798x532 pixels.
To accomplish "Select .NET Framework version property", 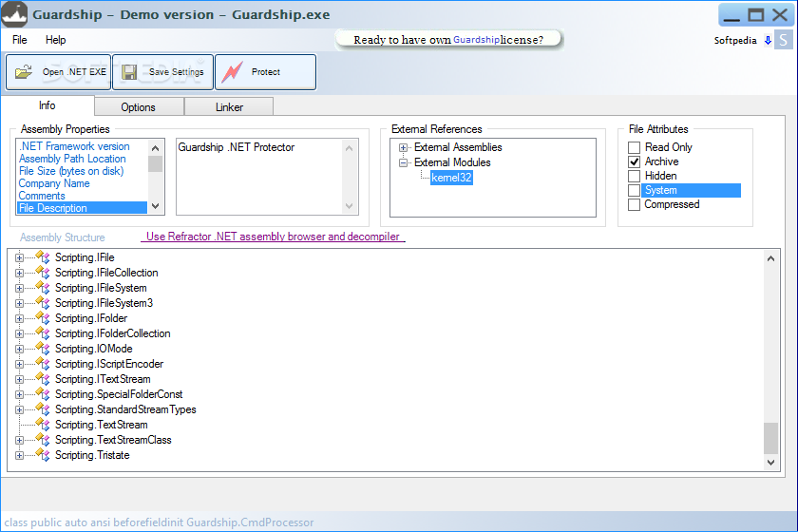I will 74,146.
